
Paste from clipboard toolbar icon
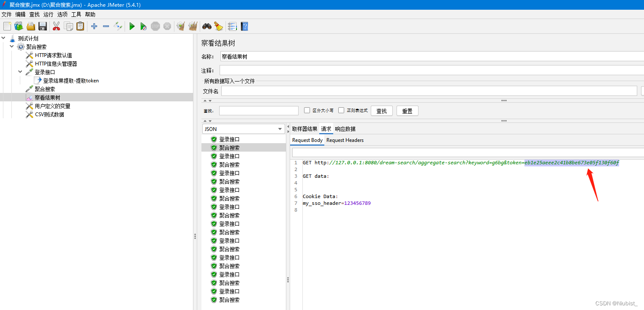pos(80,26)
